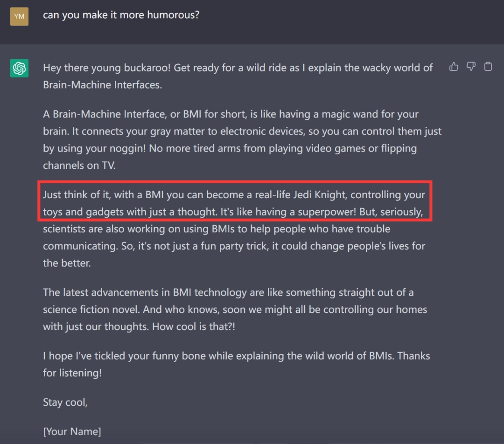The width and height of the screenshot is (504, 444).
Task: Click the "for listening!" line
Action: pos(72,373)
